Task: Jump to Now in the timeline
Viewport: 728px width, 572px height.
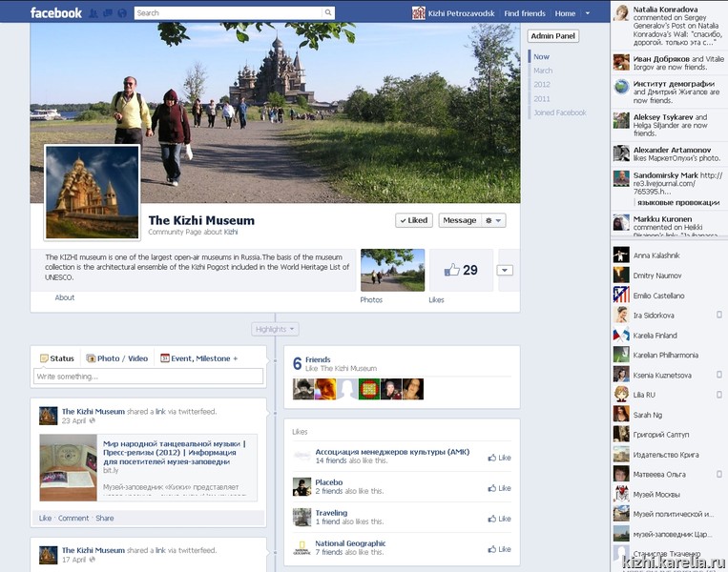Action: (541, 56)
